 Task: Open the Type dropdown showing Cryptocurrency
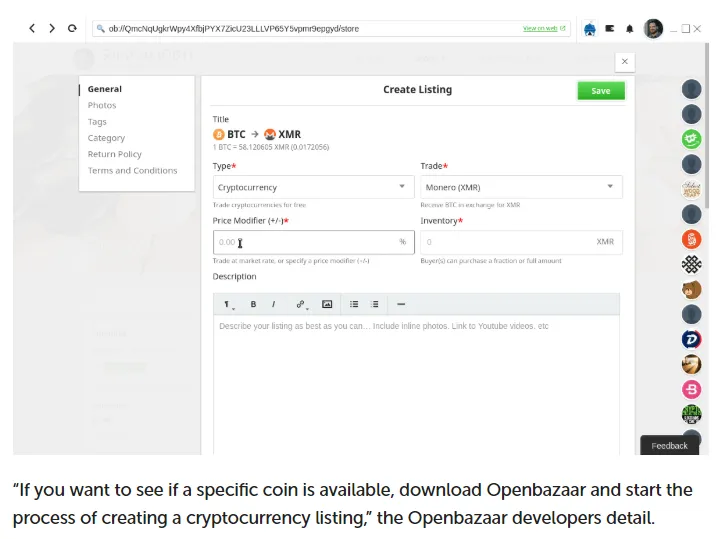314,187
